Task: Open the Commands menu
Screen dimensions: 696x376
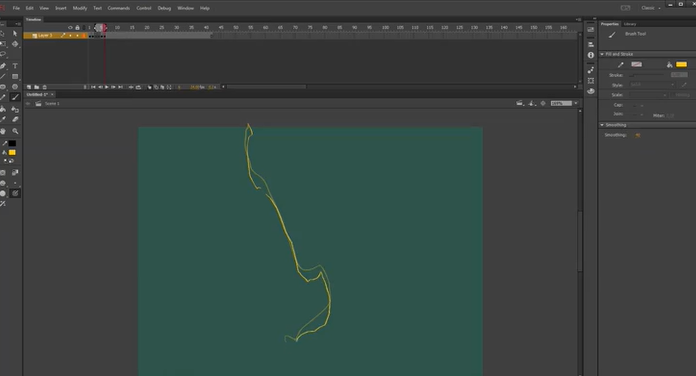Action: tap(119, 8)
